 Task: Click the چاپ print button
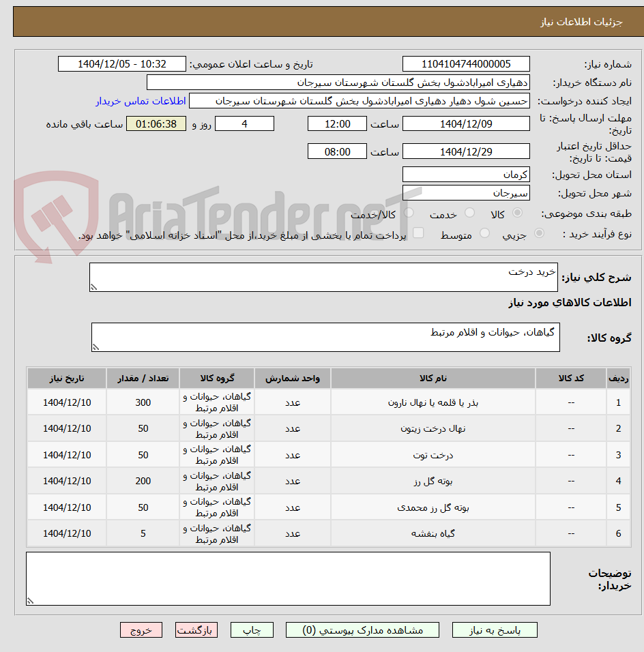tap(252, 630)
